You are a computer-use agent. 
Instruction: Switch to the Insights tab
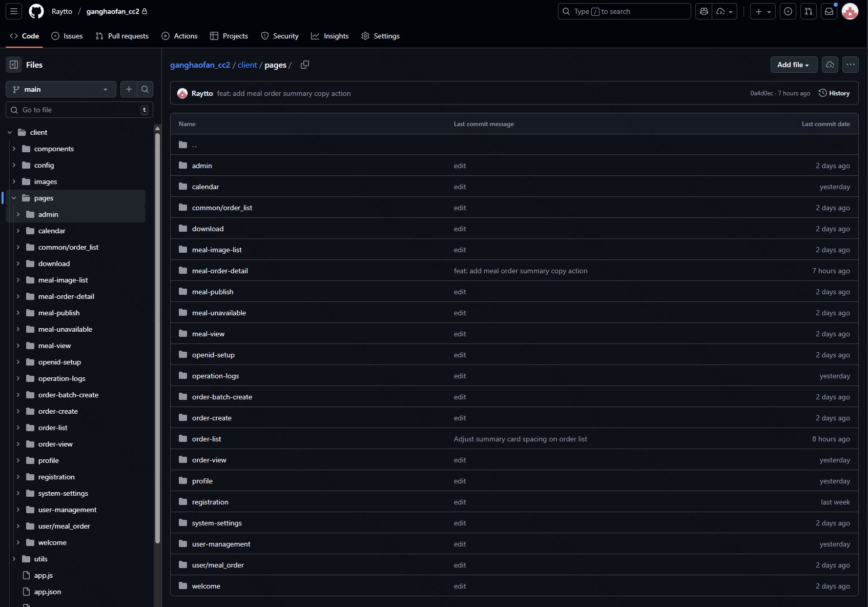(330, 36)
